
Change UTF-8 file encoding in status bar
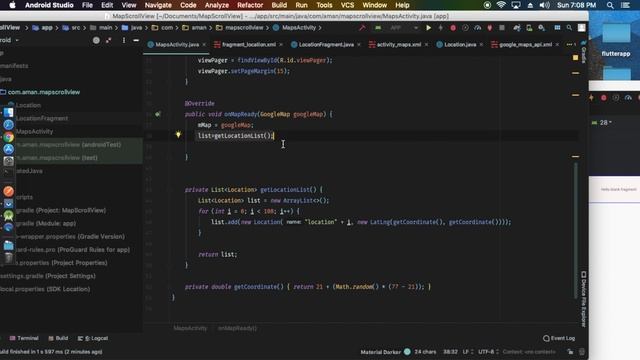[x=488, y=351]
